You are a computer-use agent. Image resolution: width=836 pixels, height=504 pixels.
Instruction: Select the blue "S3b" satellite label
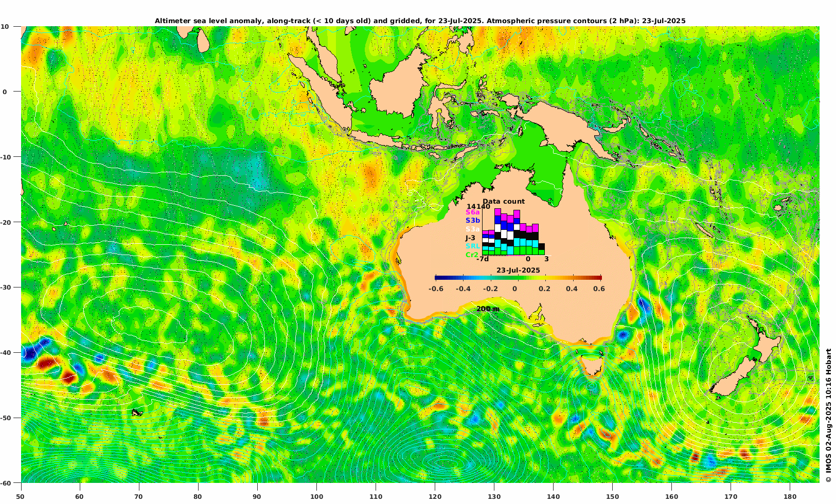pyautogui.click(x=473, y=221)
